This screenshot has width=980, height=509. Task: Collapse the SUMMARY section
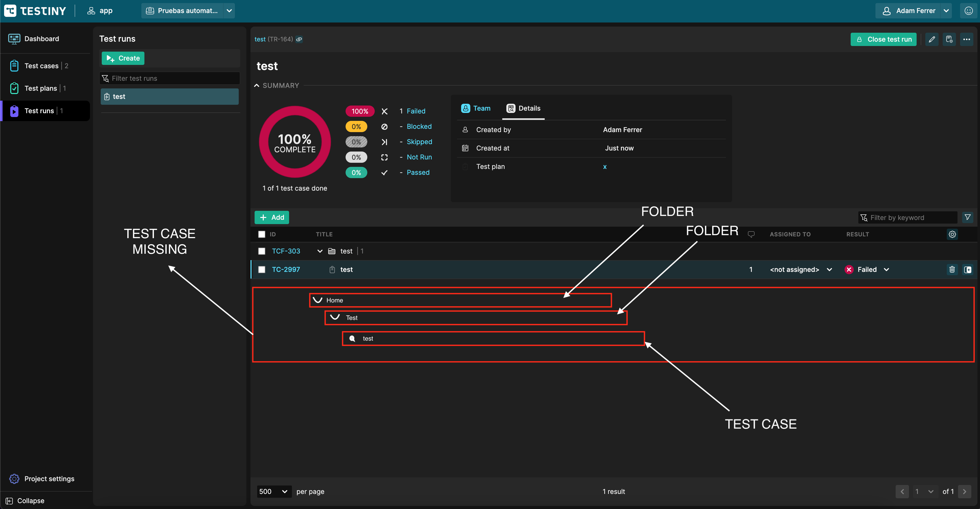257,86
